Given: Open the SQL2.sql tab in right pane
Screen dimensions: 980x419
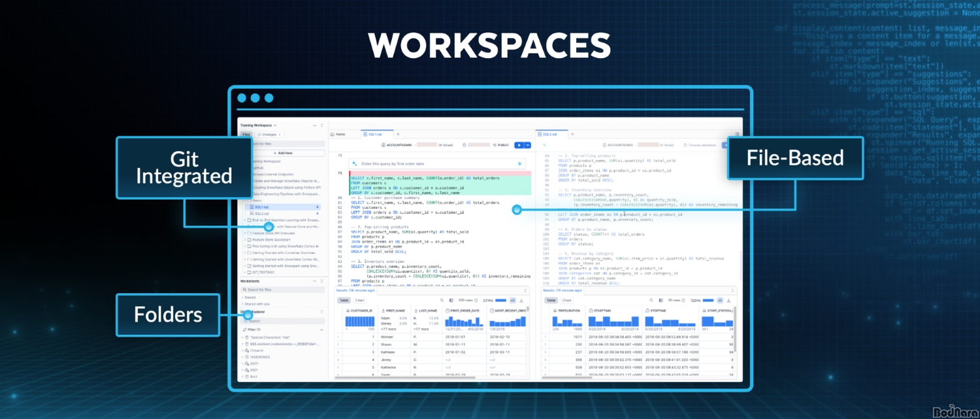Looking at the screenshot, I should (550, 134).
